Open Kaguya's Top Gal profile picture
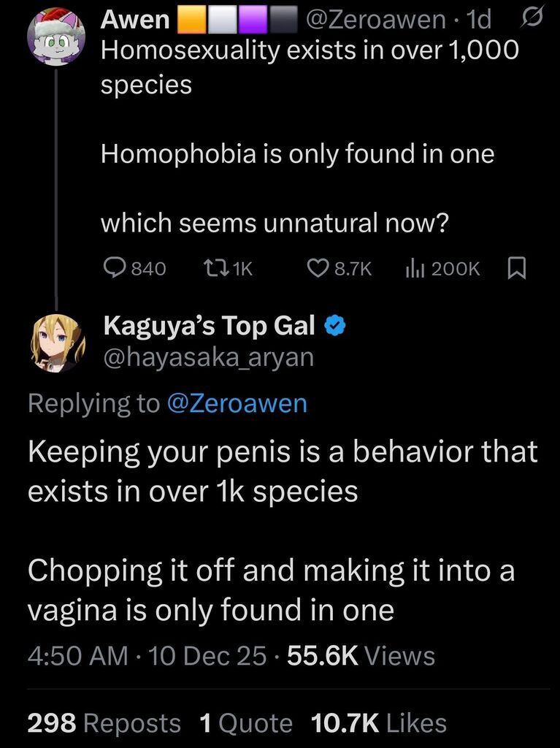 [57, 343]
